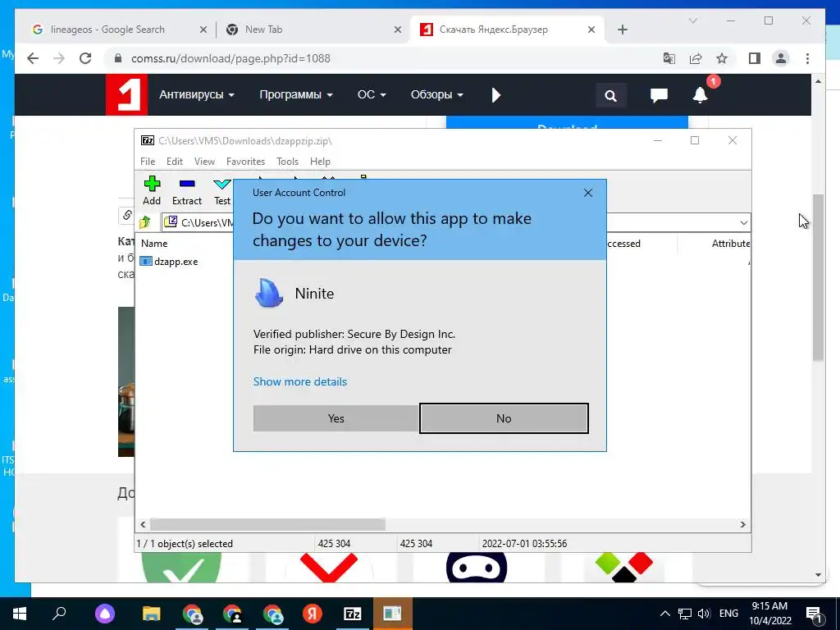Screen dimensions: 840x630
Task: Go up one folder level in 7-Zip
Action: pyautogui.click(x=144, y=221)
